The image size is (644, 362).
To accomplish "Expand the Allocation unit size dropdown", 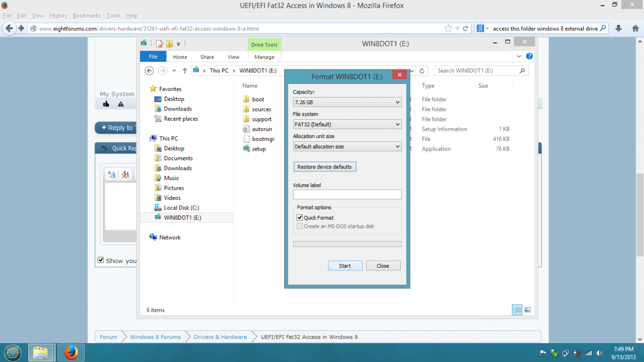I will pyautogui.click(x=347, y=147).
